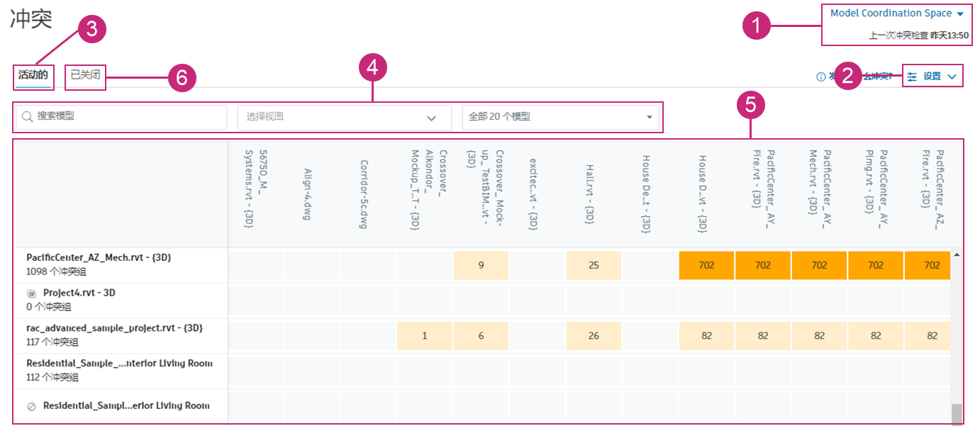
Task: Click the info icon beside clash help
Action: (x=821, y=77)
